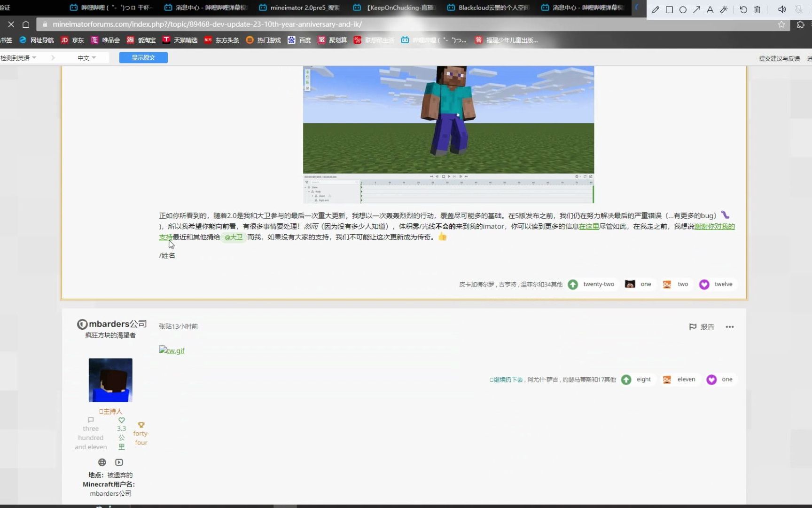Viewport: 812px width, 508px height.
Task: Click the green heart reputation icon
Action: pyautogui.click(x=122, y=420)
